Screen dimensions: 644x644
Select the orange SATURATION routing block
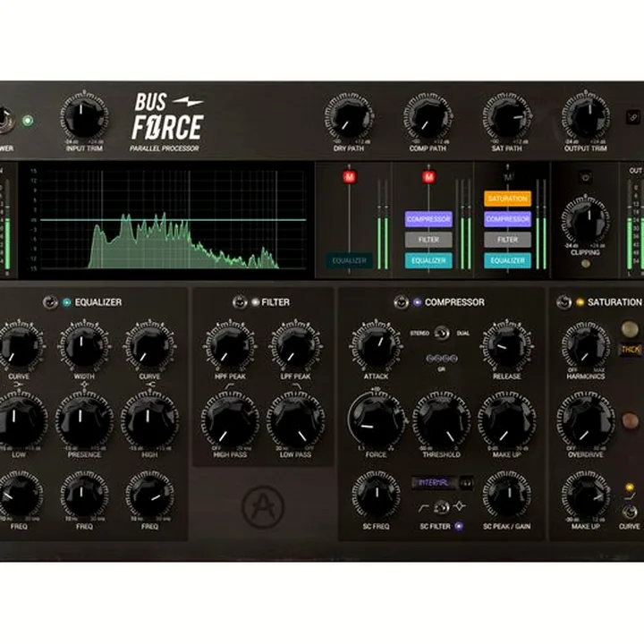tap(508, 199)
